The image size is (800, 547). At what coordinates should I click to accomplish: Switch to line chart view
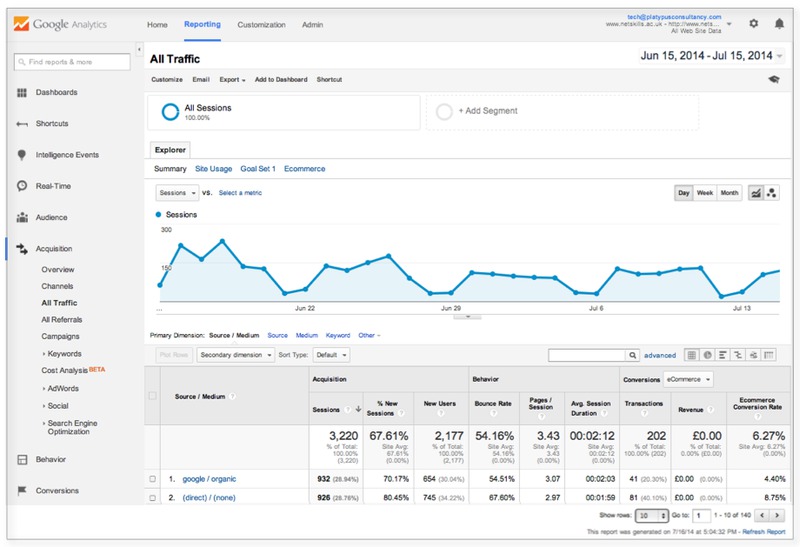(x=756, y=193)
